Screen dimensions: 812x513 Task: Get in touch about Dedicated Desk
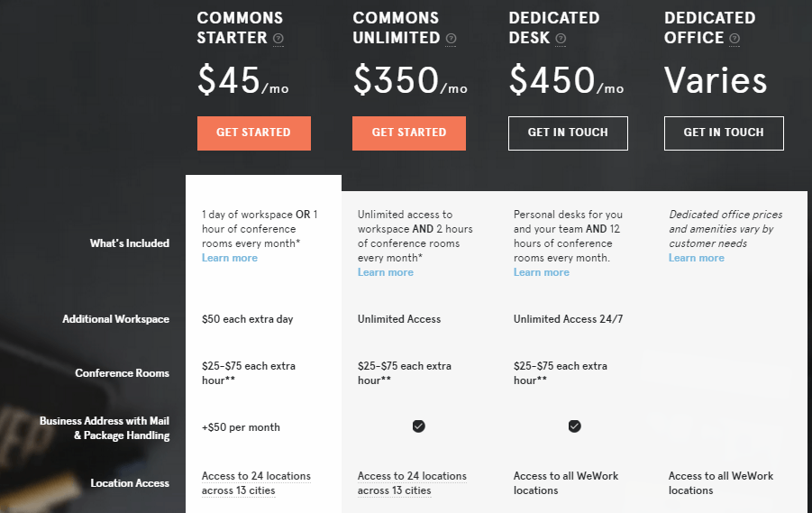click(x=568, y=133)
